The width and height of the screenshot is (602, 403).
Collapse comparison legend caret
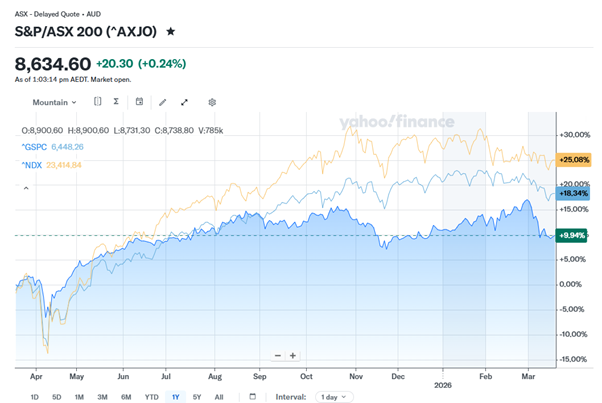[x=26, y=188]
